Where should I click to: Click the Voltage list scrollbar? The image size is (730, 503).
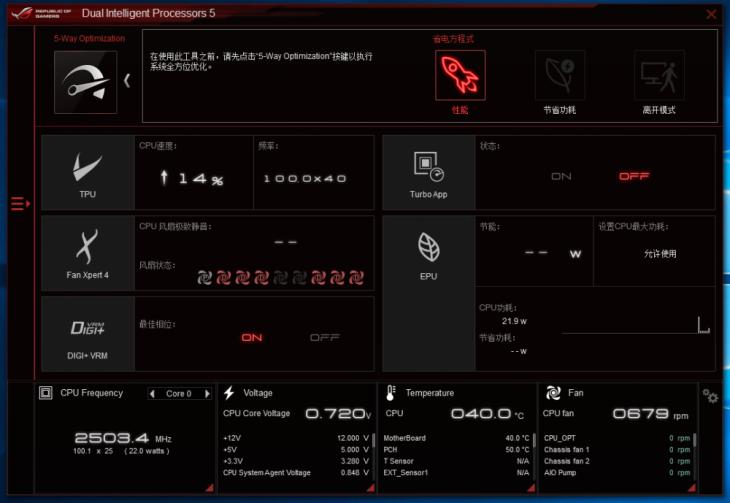coord(373,455)
